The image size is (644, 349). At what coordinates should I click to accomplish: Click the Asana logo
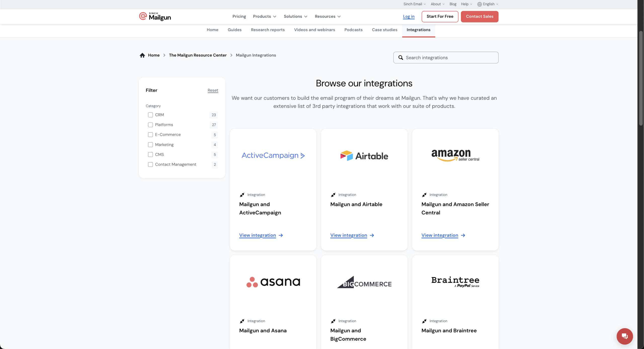point(273,282)
